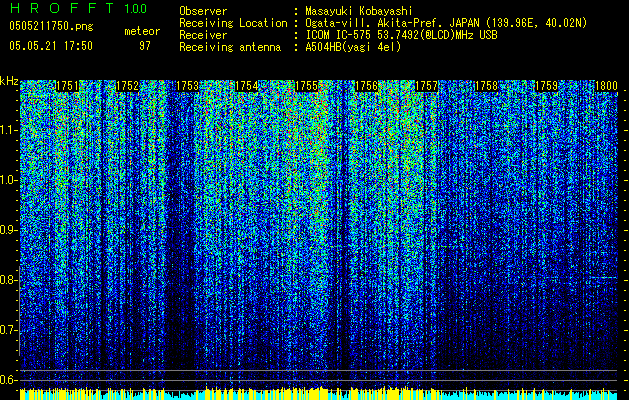Click the 1756 time marker
Viewport: 629px width, 400px height.
pyautogui.click(x=367, y=86)
